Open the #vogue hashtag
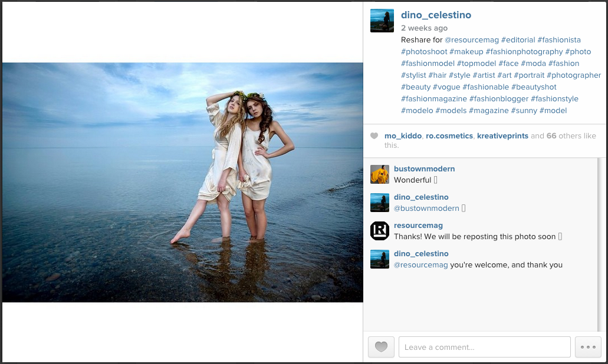This screenshot has width=608, height=364. 446,87
